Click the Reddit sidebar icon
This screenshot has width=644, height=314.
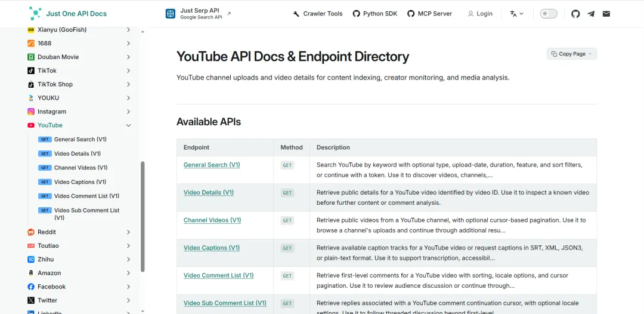coord(31,232)
